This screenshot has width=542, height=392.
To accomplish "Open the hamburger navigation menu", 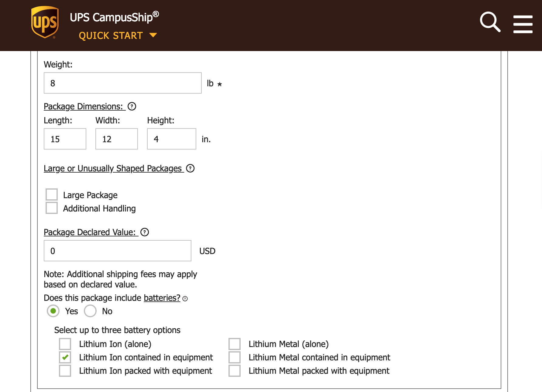I will tap(523, 24).
